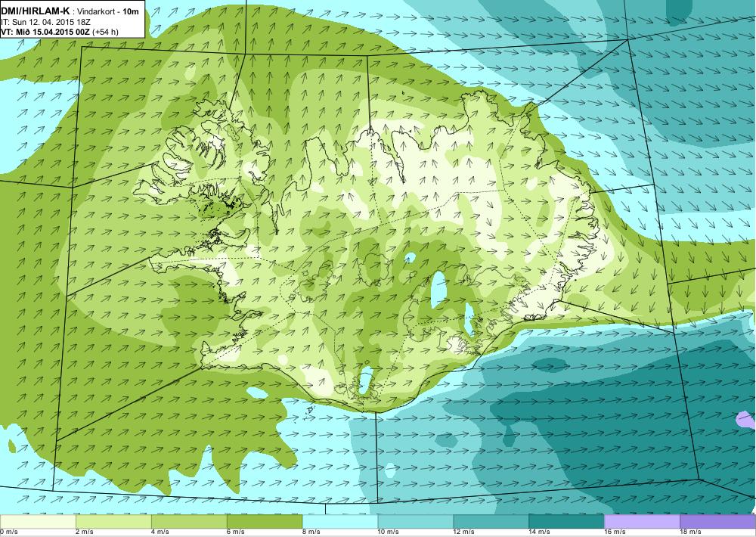This screenshot has height=537, width=756.
Task: Click the 16 m/s lavender legend swatch
Action: tap(642, 522)
